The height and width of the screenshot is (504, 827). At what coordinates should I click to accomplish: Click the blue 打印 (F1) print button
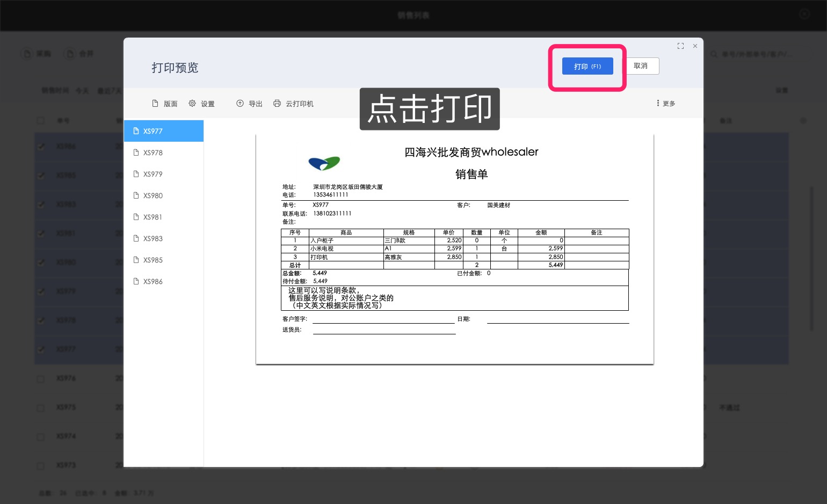pyautogui.click(x=587, y=66)
